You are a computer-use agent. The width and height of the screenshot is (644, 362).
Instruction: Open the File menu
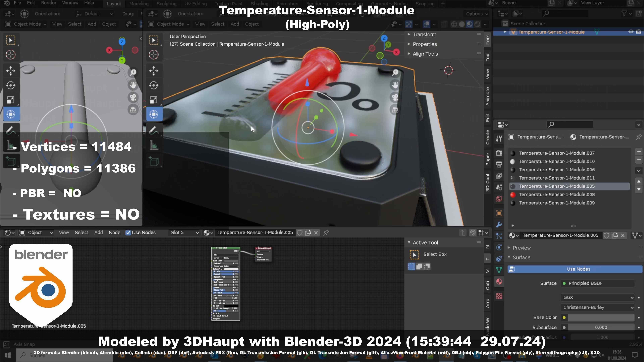click(x=17, y=3)
